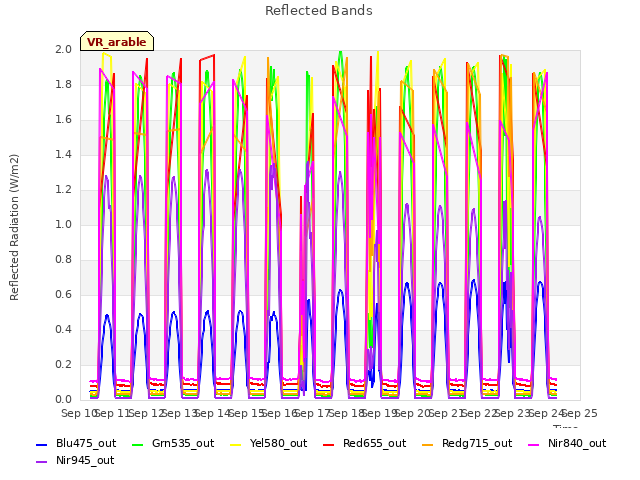
Task: Click the Redg715_out legend entry
Action: tap(467, 443)
